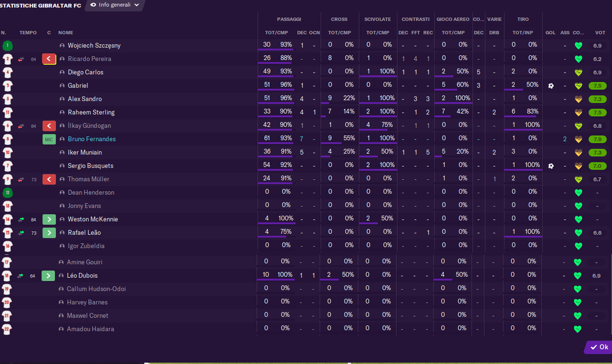Viewport: 612px width, 364px height.
Task: Click Bruno Fernandes's MiC position badge
Action: 49,139
